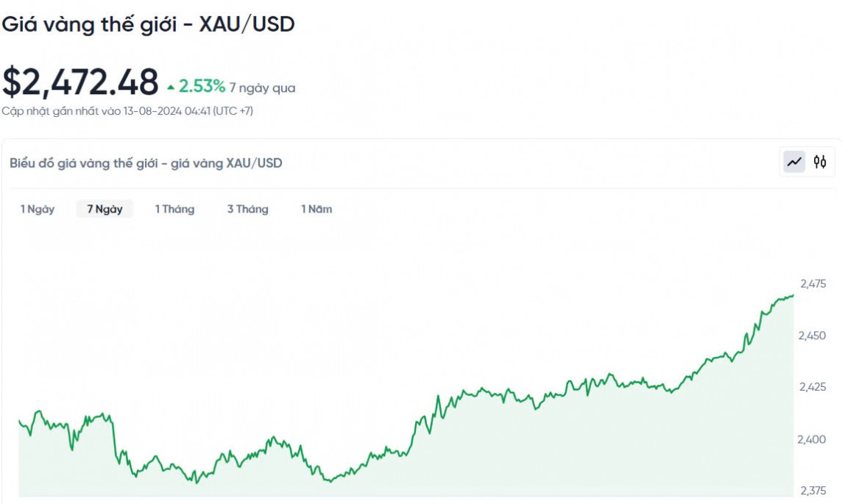Click the 2,375 price axis label
842x504 pixels.
click(813, 491)
